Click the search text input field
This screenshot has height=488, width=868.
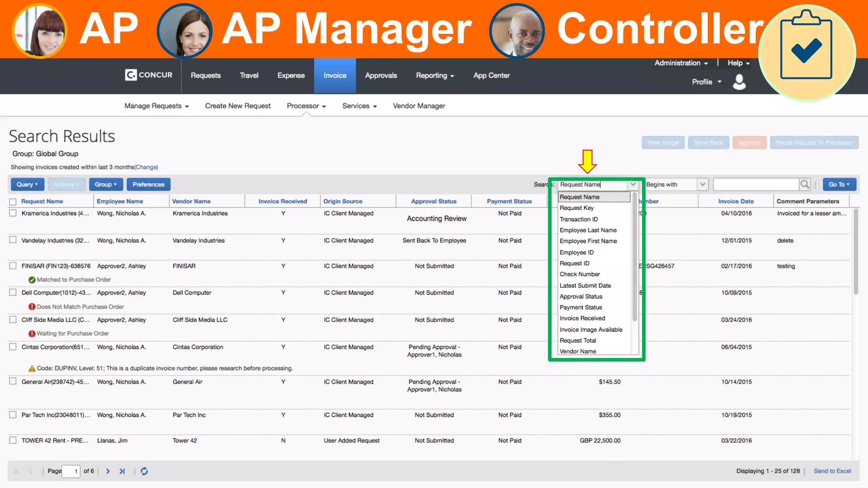click(x=756, y=184)
